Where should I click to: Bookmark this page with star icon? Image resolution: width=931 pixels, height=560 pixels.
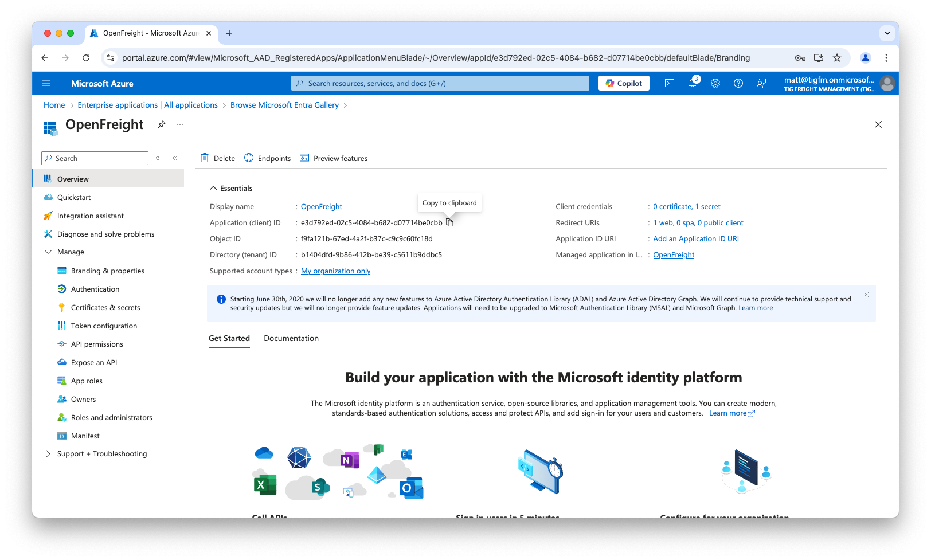click(x=837, y=58)
